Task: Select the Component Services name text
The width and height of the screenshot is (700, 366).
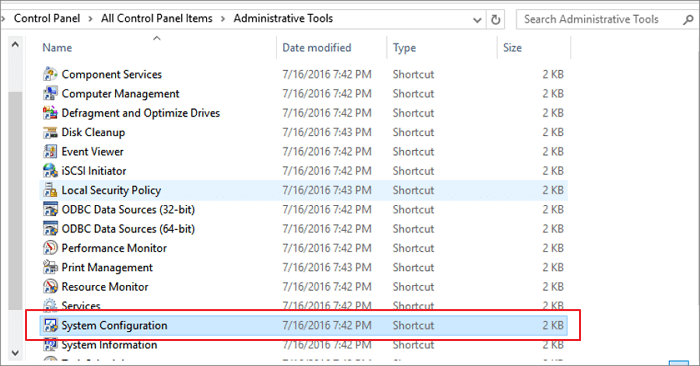Action: click(x=112, y=74)
